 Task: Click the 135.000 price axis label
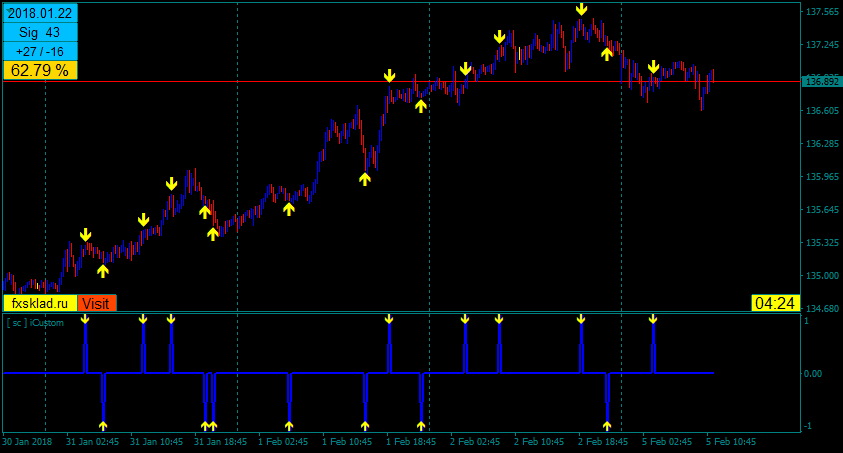click(x=823, y=276)
